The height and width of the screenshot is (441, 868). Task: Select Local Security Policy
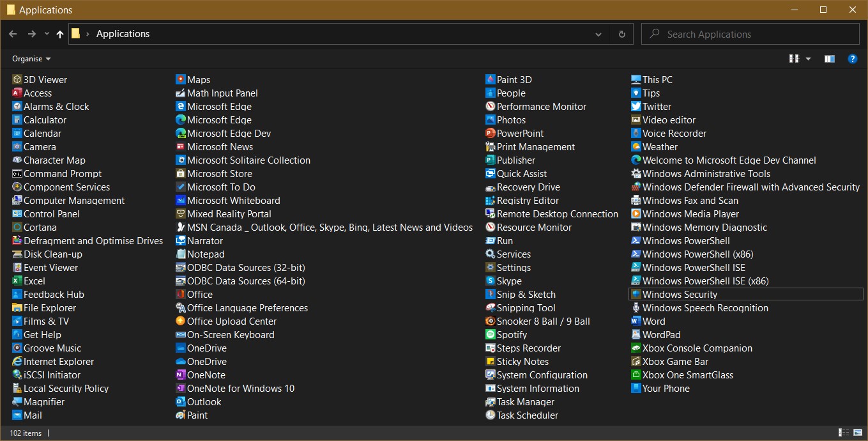coord(61,389)
